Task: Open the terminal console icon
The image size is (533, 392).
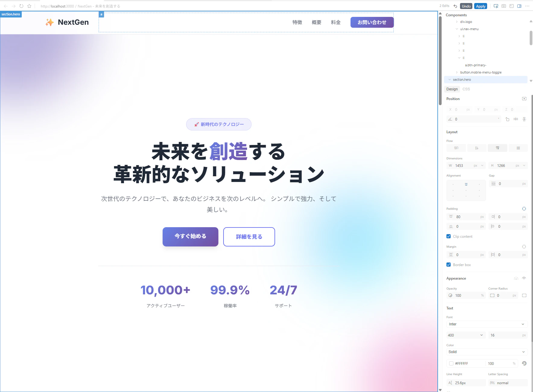Action: coord(511,6)
